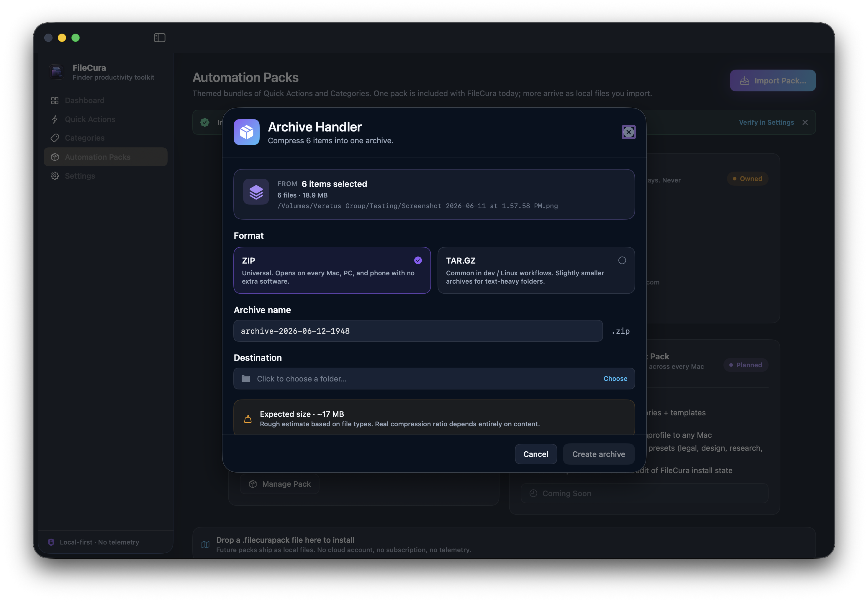Click the FileCura app logo in sidebar
Screen dimensions: 868x602
point(57,72)
